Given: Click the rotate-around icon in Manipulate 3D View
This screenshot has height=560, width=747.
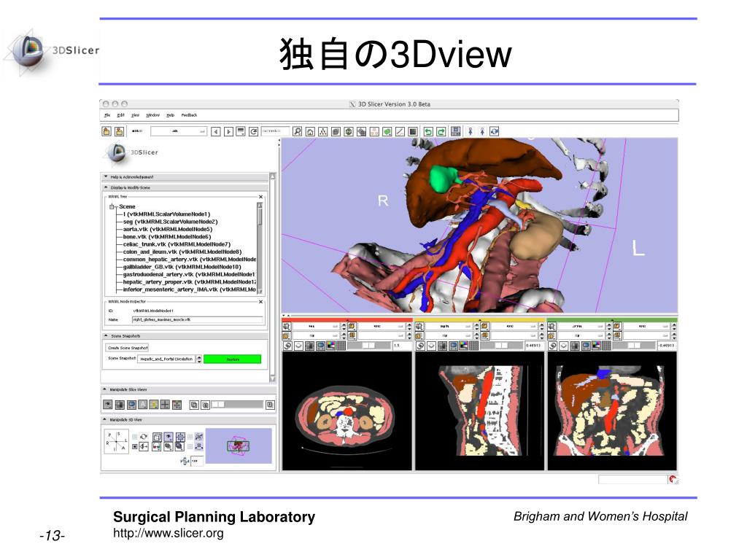Looking at the screenshot, I should point(144,437).
